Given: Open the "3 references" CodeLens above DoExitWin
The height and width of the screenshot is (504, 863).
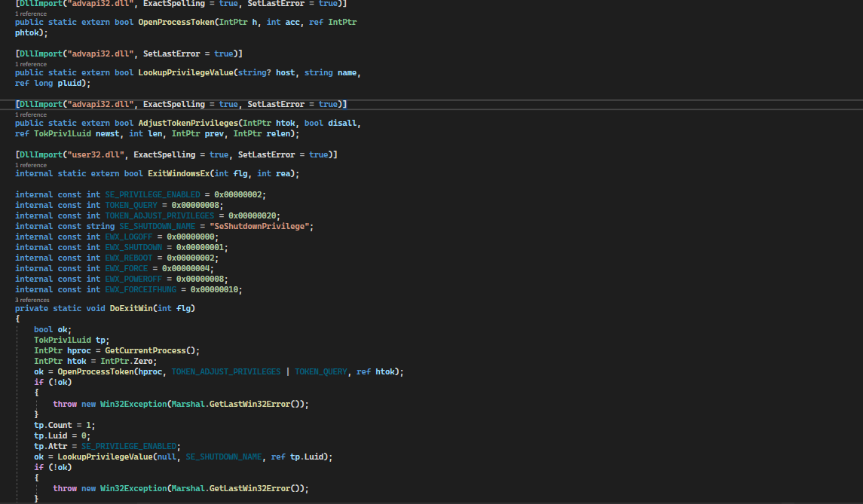Looking at the screenshot, I should click(32, 300).
